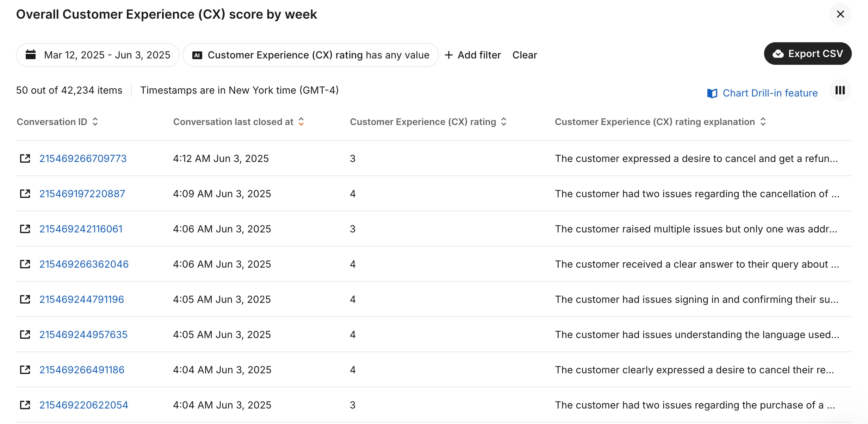Click the AI badge icon in CX filter
The height and width of the screenshot is (424, 868).
(197, 55)
